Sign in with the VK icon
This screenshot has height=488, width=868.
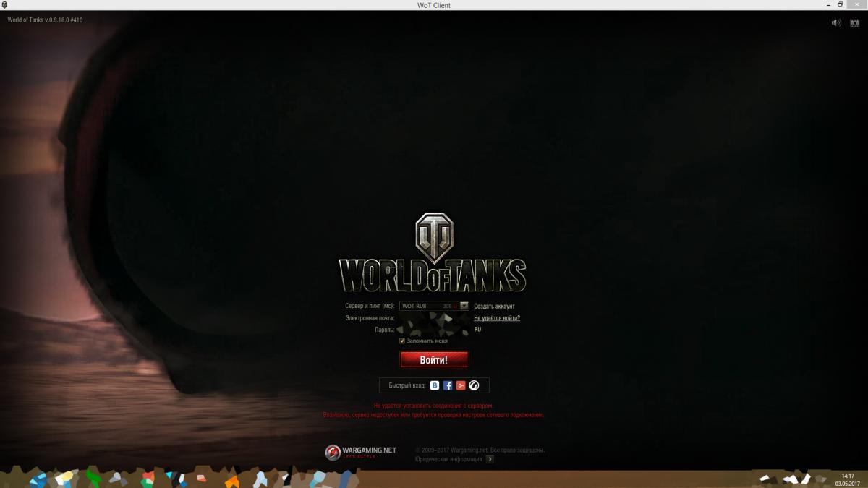pyautogui.click(x=435, y=385)
